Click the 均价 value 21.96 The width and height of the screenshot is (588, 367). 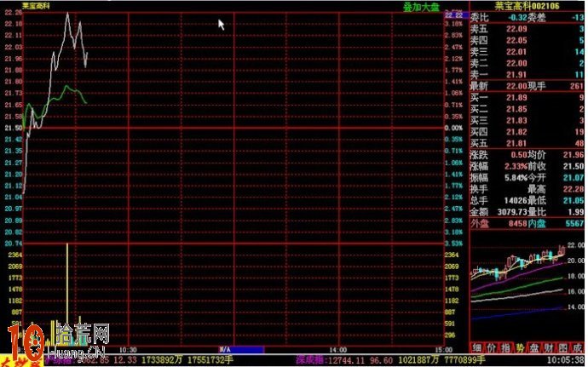click(574, 155)
